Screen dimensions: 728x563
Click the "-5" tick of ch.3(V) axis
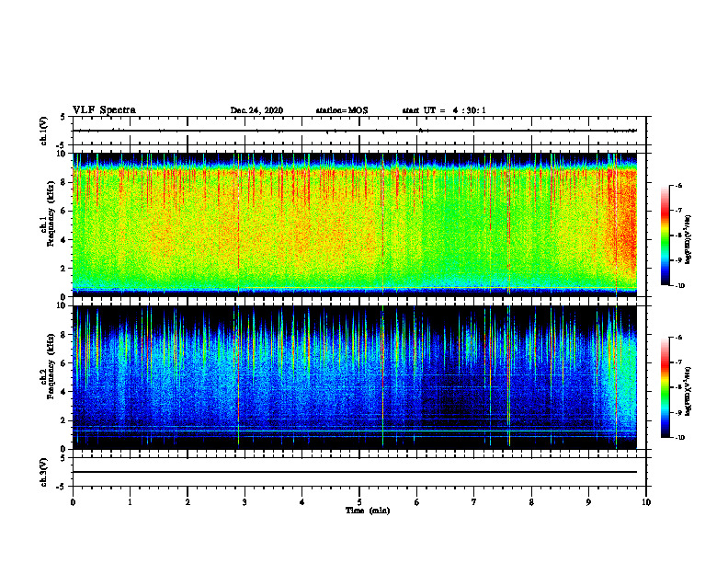pyautogui.click(x=63, y=487)
